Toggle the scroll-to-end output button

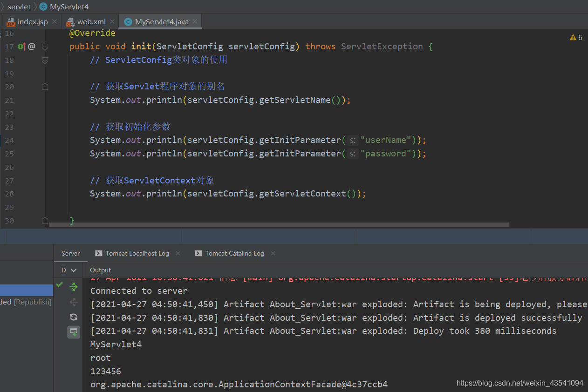click(x=74, y=332)
